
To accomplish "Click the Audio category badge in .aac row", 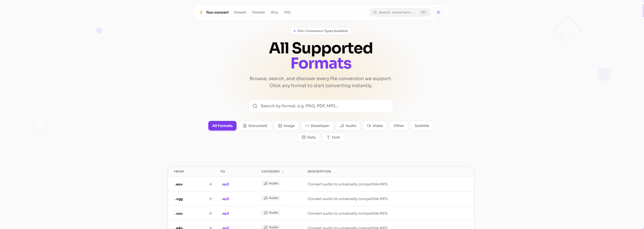I will (271, 213).
